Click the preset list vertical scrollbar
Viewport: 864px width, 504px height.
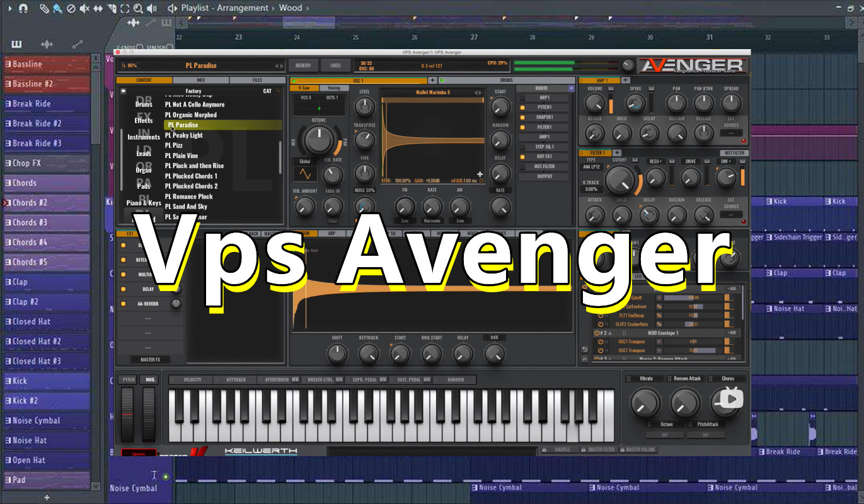click(280, 157)
